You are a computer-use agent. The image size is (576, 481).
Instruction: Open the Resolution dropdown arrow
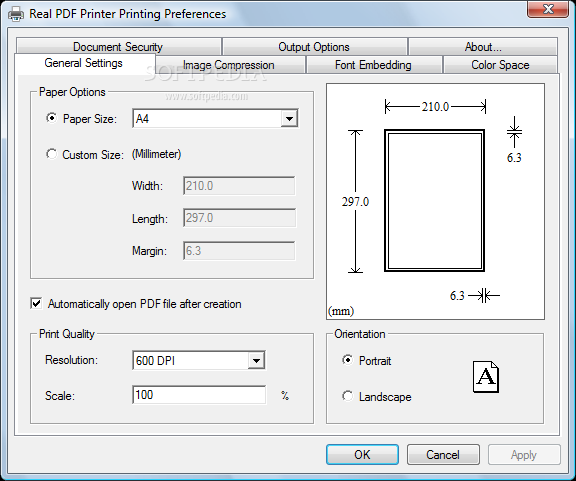coord(256,360)
